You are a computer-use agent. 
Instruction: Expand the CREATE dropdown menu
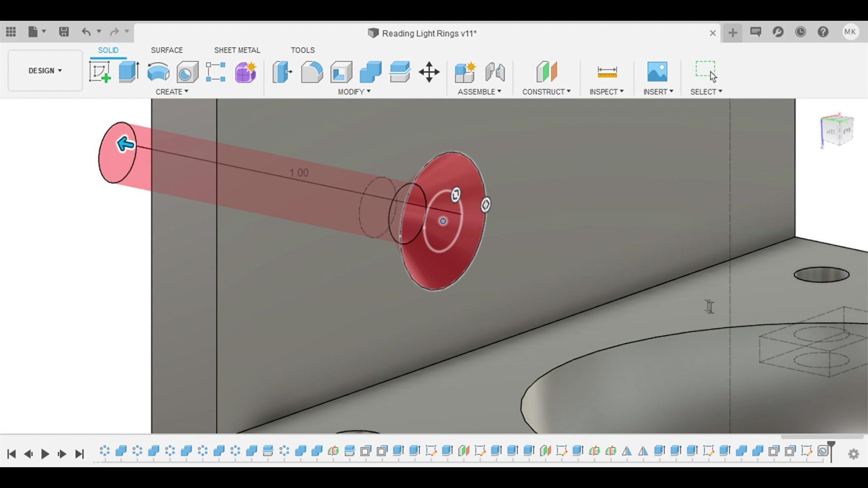pos(172,92)
